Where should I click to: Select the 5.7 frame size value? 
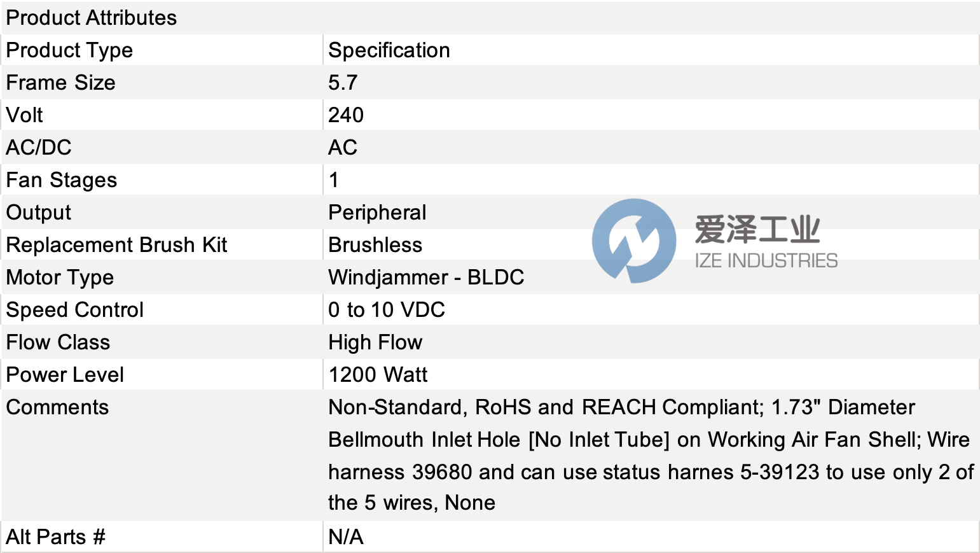(x=343, y=83)
